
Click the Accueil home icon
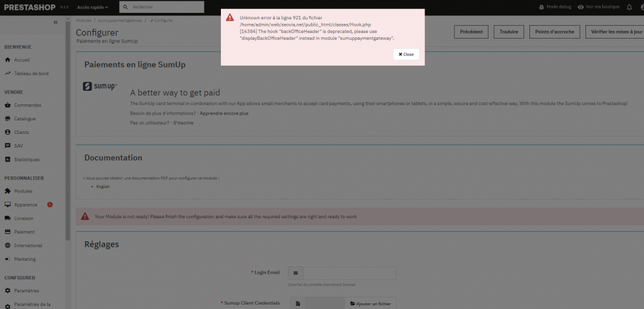coord(7,60)
